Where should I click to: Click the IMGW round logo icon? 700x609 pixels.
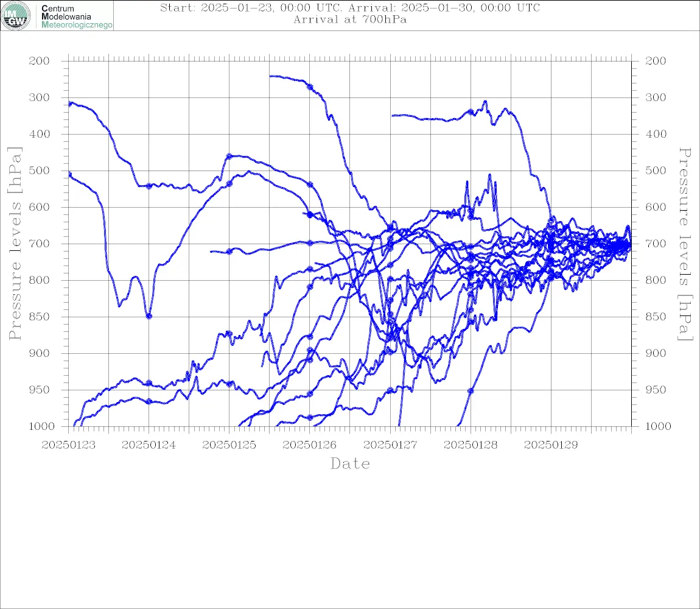tap(16, 16)
